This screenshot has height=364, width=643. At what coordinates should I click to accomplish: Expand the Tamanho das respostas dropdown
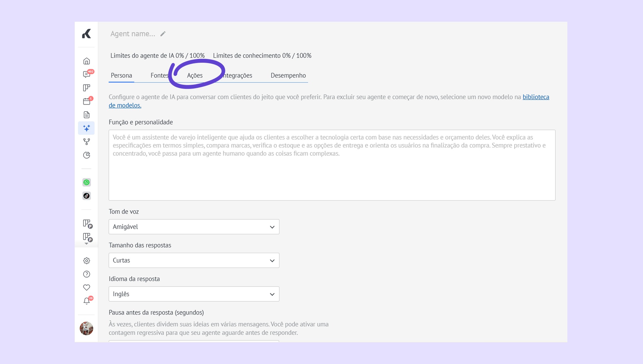click(194, 260)
